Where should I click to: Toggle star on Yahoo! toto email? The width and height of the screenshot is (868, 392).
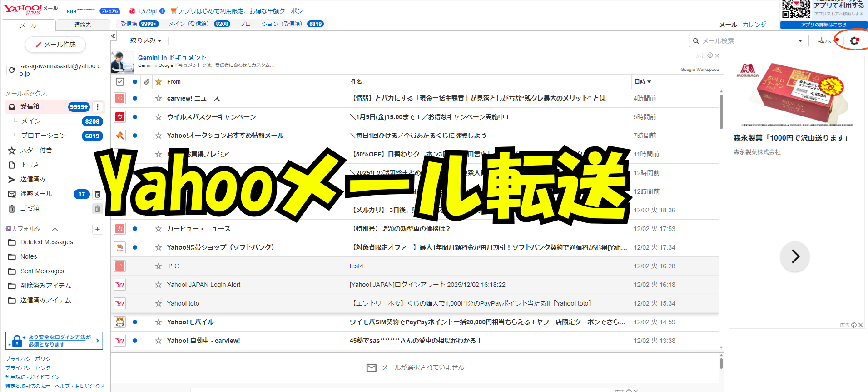[x=159, y=303]
